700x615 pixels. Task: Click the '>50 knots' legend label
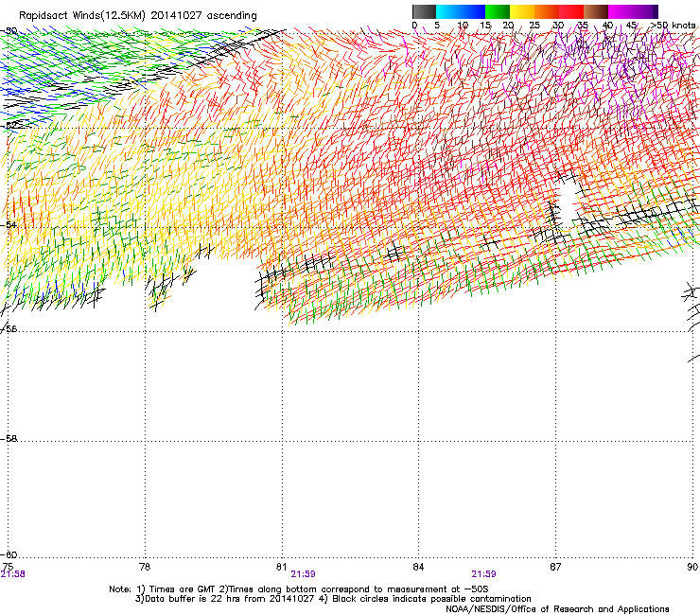[674, 25]
